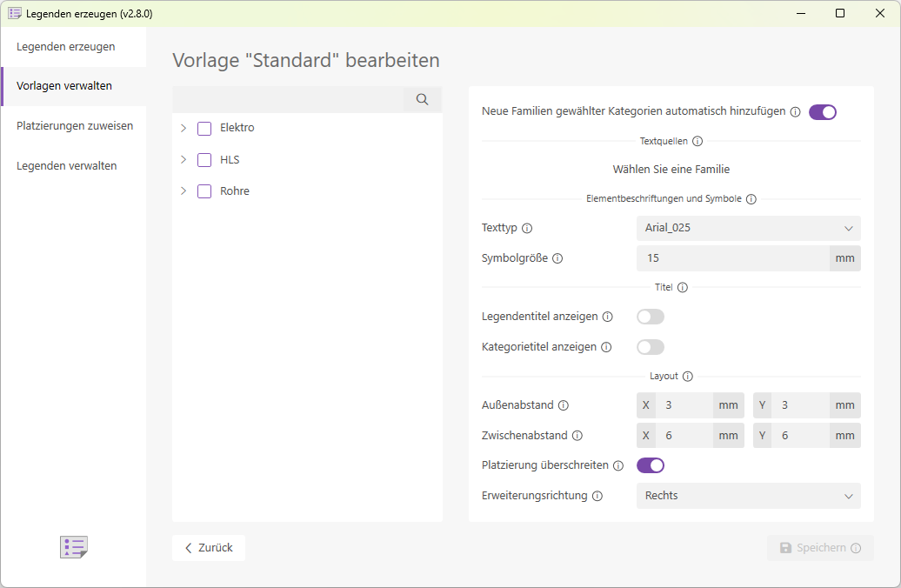Click the info icon next to the Layout heading
The height and width of the screenshot is (588, 901).
(x=688, y=376)
